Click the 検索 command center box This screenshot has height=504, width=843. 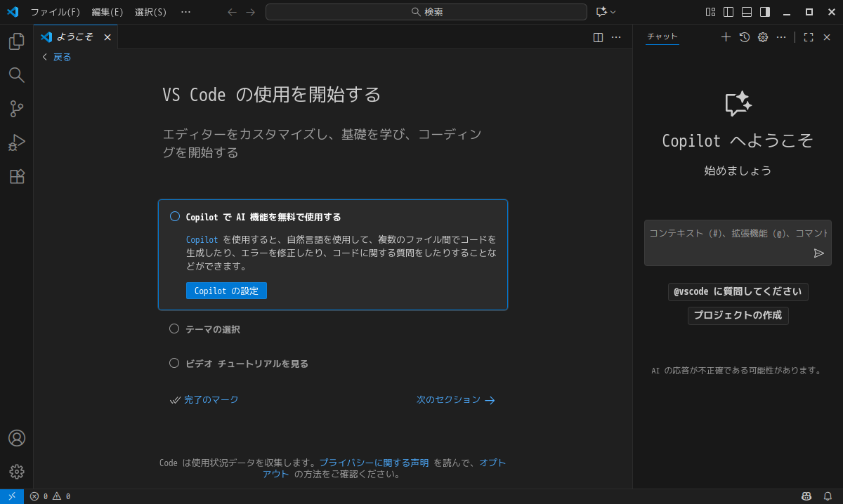pyautogui.click(x=426, y=12)
